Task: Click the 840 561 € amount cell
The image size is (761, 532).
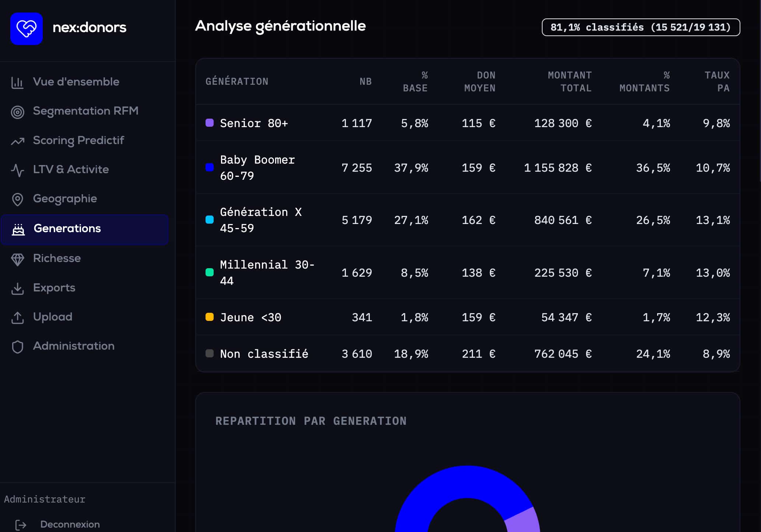Action: coord(563,220)
